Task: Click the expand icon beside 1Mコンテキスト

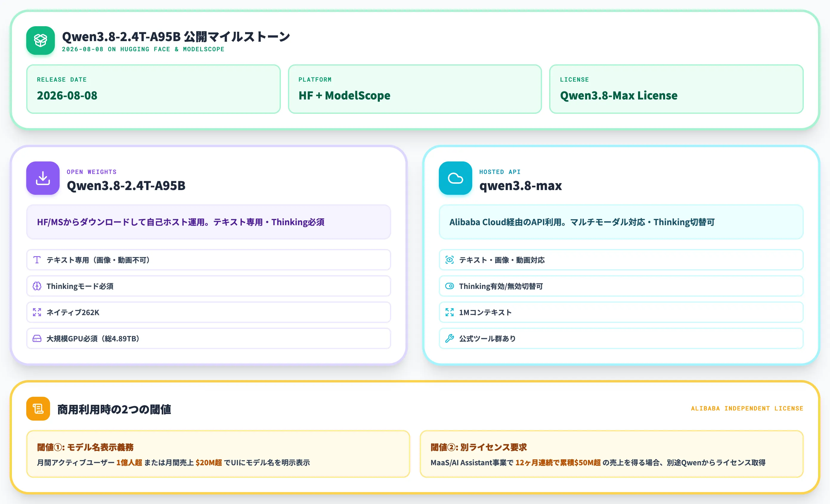Action: pos(450,312)
